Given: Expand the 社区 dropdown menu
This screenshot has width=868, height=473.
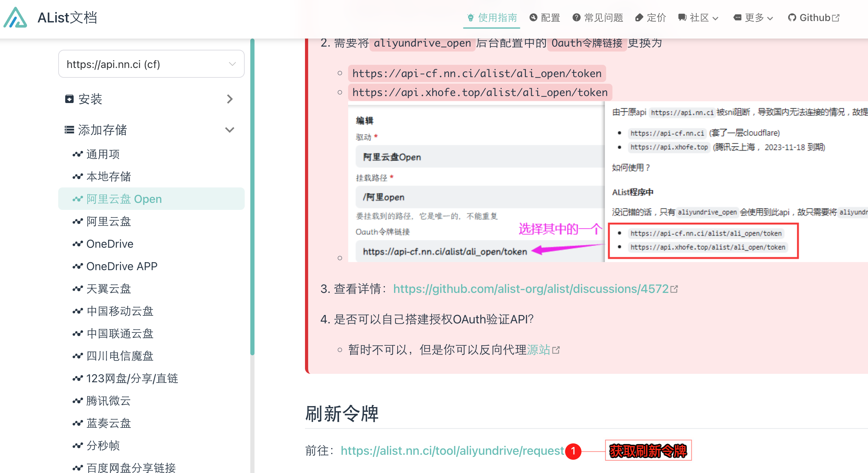Looking at the screenshot, I should (x=698, y=18).
